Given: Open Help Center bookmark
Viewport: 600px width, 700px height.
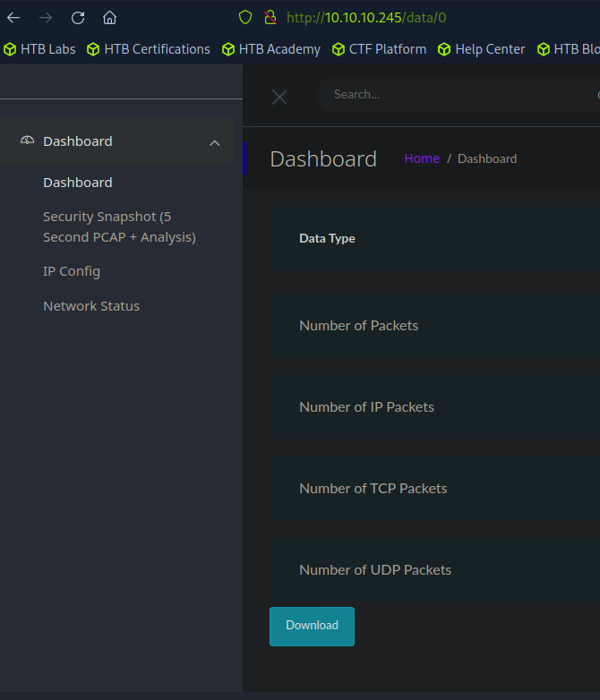Looking at the screenshot, I should (484, 49).
